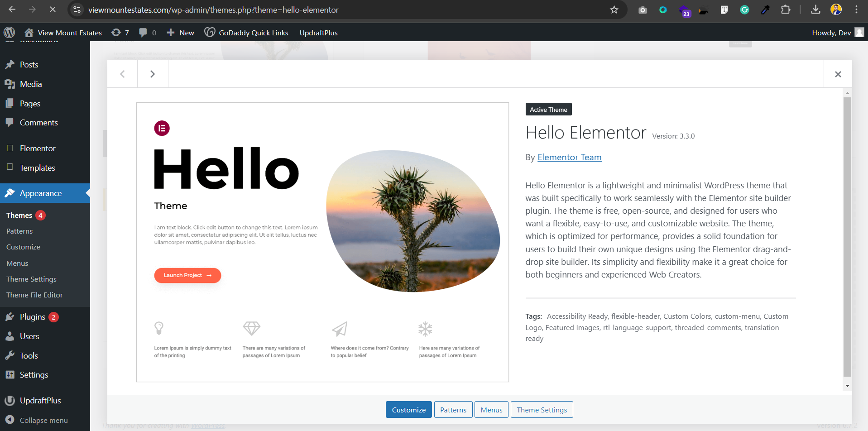Close the theme details overlay
868x431 pixels.
click(x=838, y=74)
